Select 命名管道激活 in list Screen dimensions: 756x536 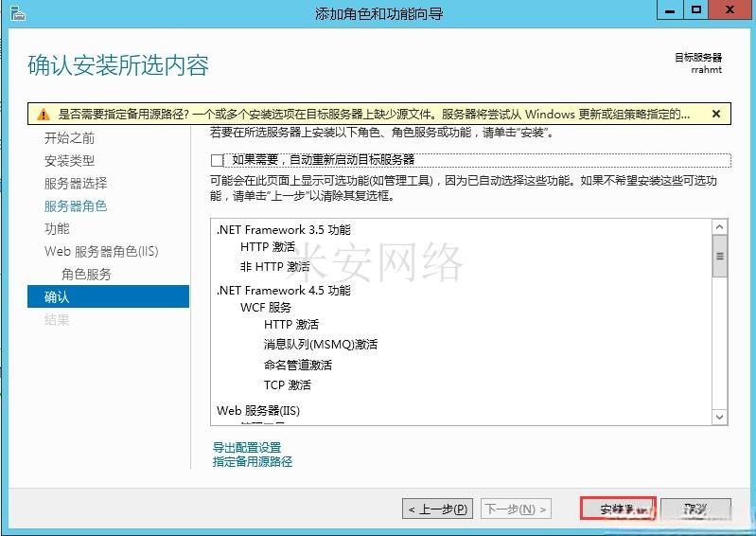pyautogui.click(x=298, y=365)
